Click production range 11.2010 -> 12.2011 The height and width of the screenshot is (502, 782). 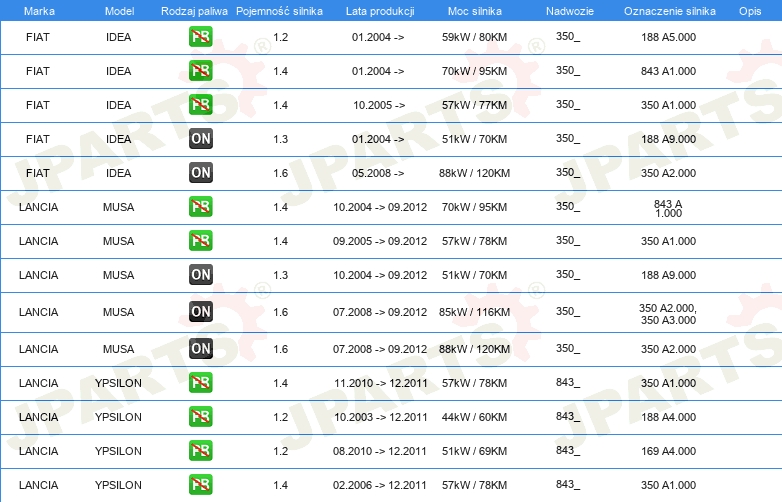[x=381, y=383]
